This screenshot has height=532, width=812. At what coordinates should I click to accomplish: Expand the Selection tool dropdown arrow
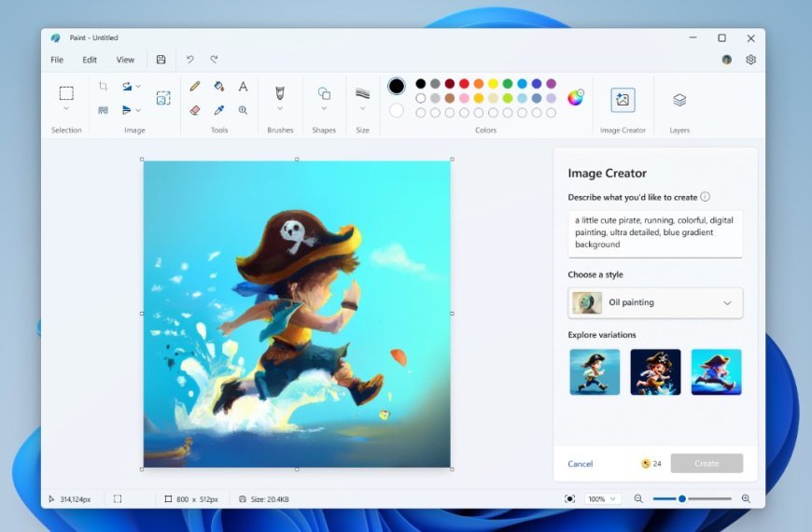(x=66, y=109)
